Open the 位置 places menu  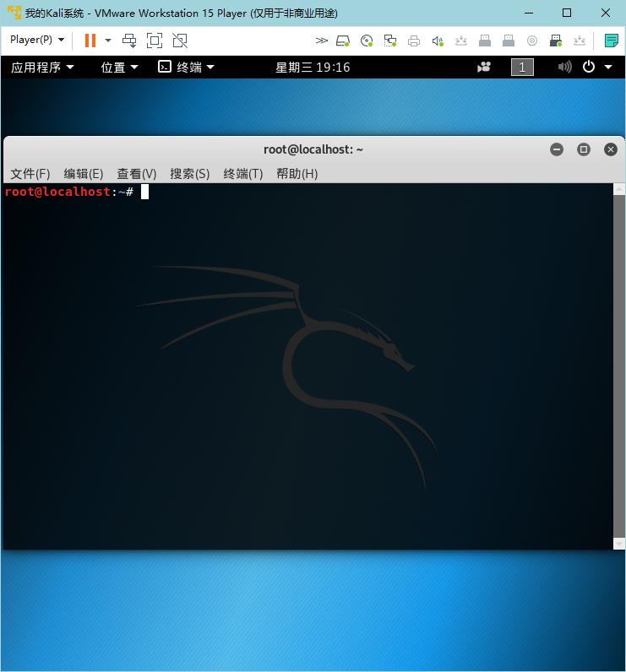point(119,68)
